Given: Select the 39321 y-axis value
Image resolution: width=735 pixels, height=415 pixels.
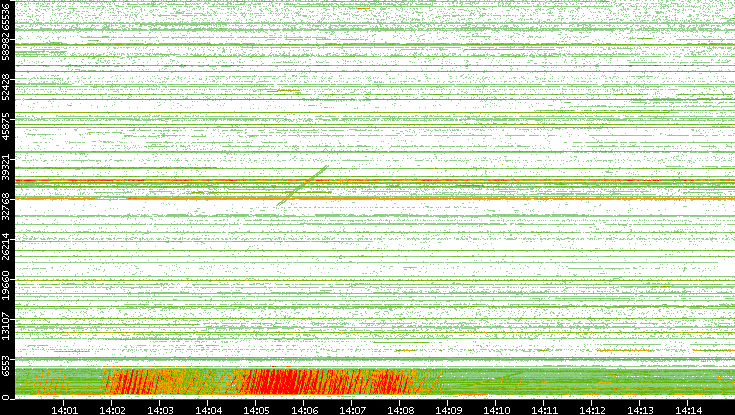Looking at the screenshot, I should pyautogui.click(x=8, y=167).
